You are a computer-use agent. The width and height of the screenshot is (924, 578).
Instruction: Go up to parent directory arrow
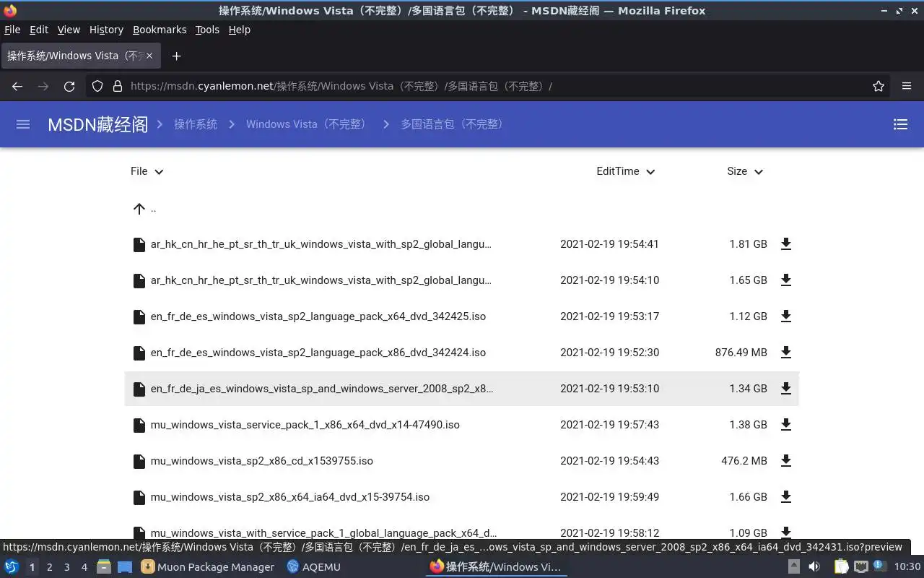(139, 209)
